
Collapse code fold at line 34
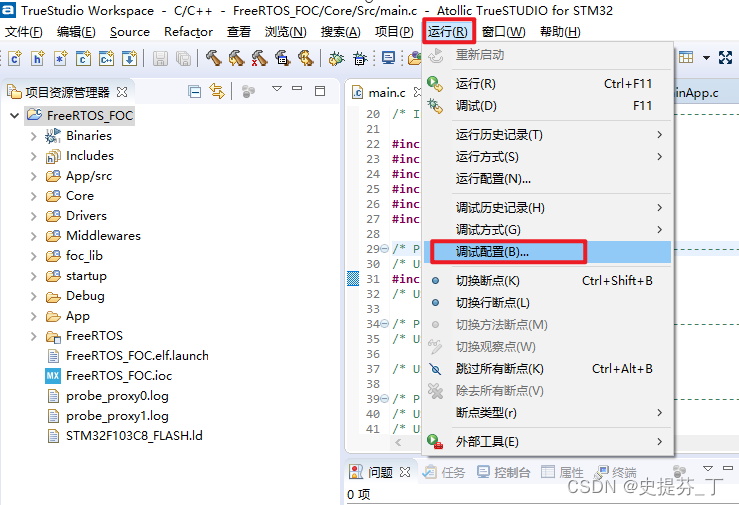pos(385,324)
